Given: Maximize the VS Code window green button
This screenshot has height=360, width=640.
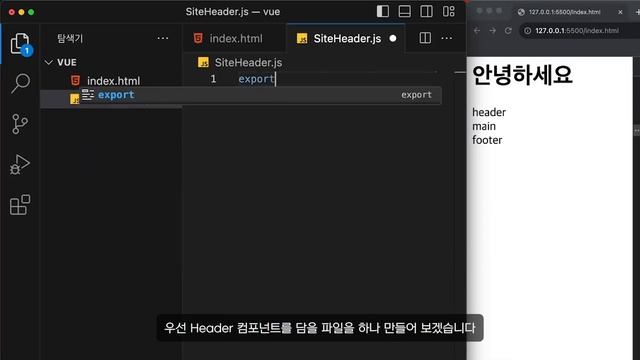Looking at the screenshot, I should tap(31, 12).
